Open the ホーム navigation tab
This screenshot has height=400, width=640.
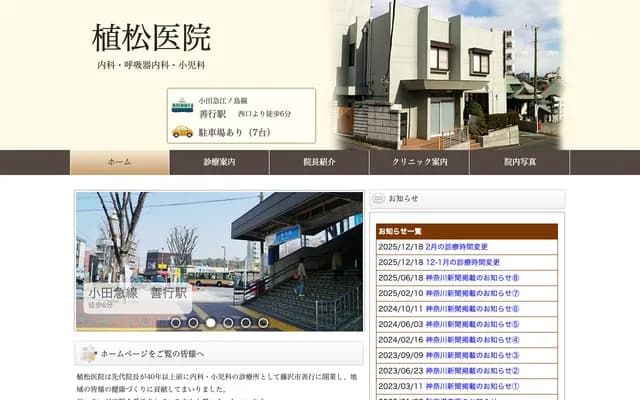[x=120, y=162]
